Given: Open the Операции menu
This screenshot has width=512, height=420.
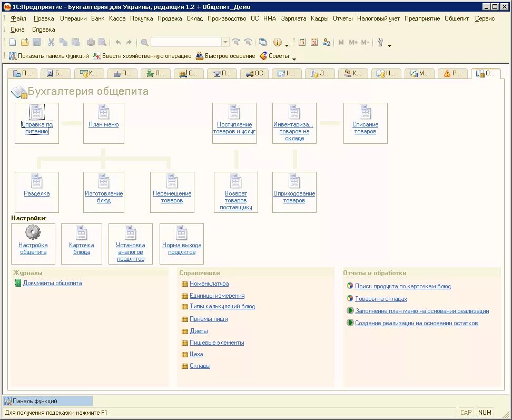Looking at the screenshot, I should point(73,18).
